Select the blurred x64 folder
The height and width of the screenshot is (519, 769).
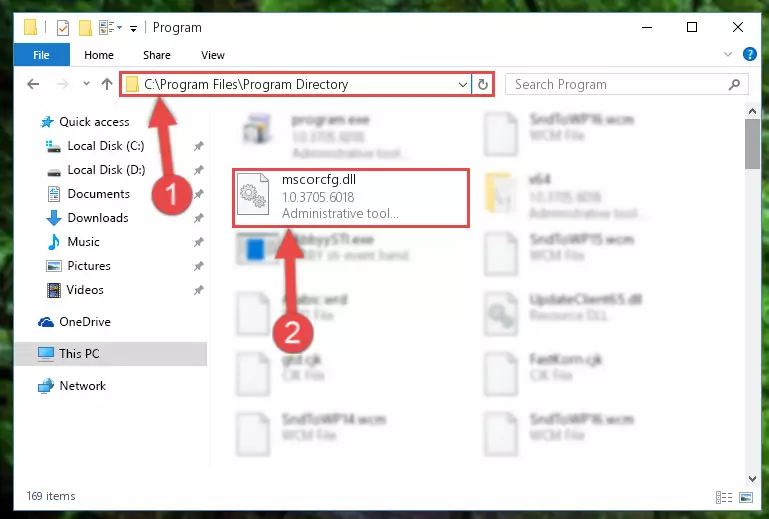[564, 195]
